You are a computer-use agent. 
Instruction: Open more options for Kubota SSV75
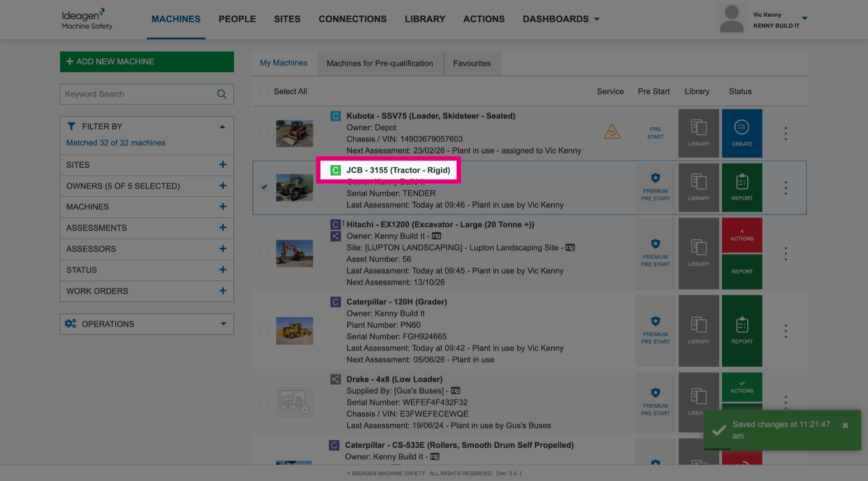(786, 133)
